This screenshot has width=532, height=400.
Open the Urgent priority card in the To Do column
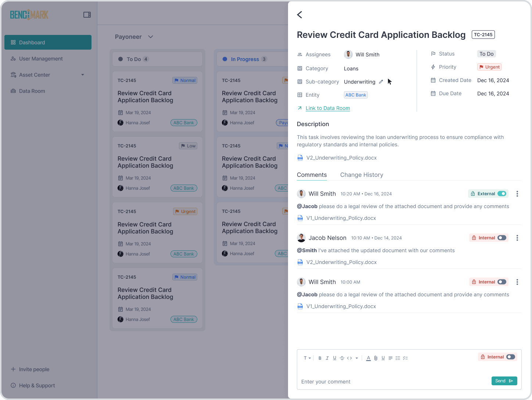157,232
